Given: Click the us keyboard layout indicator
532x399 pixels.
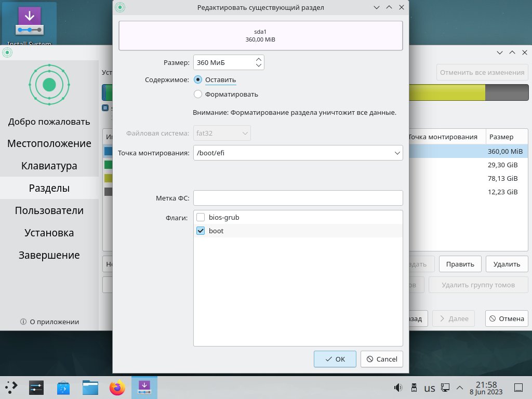Looking at the screenshot, I should coord(429,388).
